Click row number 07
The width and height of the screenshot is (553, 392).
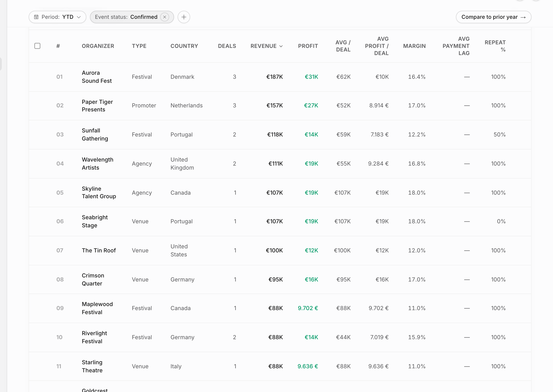coord(60,250)
